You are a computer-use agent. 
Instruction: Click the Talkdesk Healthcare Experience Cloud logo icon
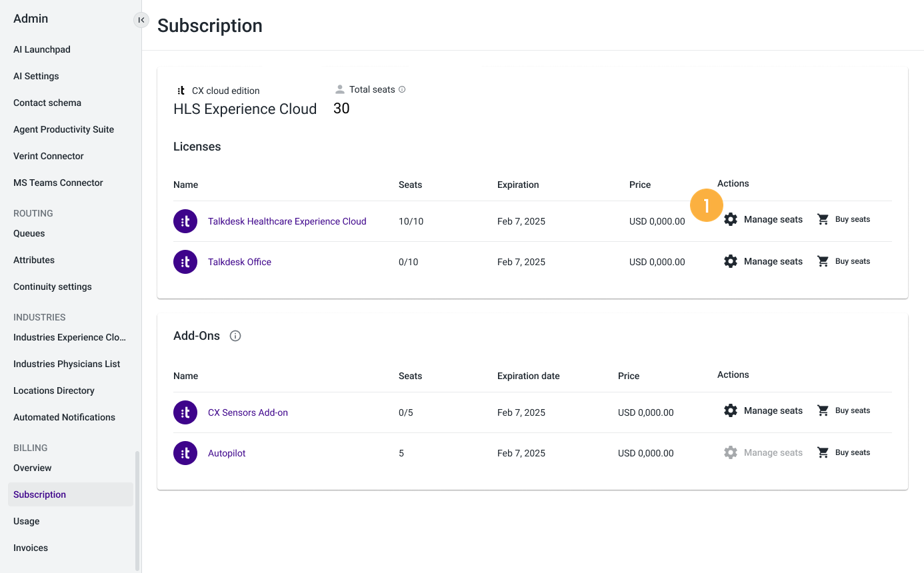185,221
